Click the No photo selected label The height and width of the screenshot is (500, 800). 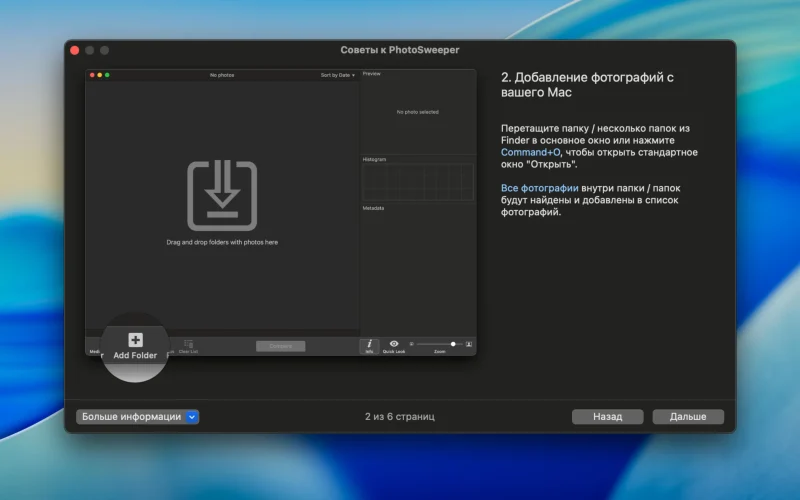[417, 112]
